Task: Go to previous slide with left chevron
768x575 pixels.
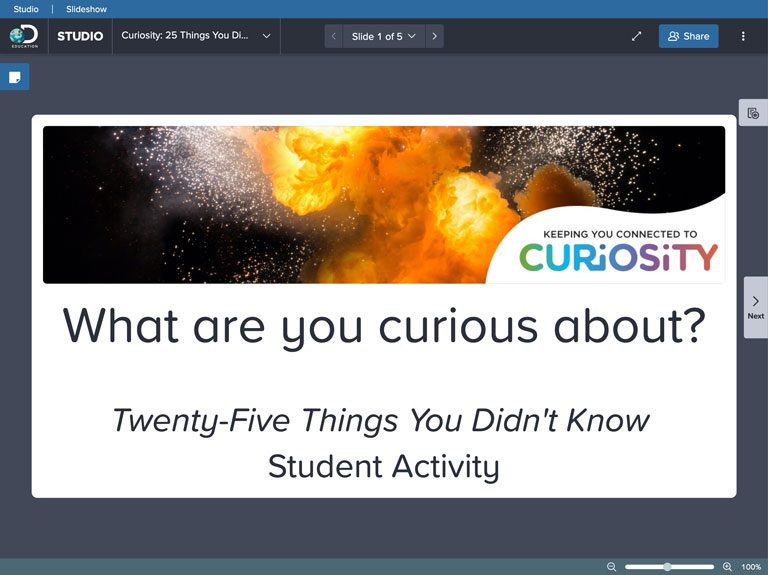Action: click(x=334, y=36)
